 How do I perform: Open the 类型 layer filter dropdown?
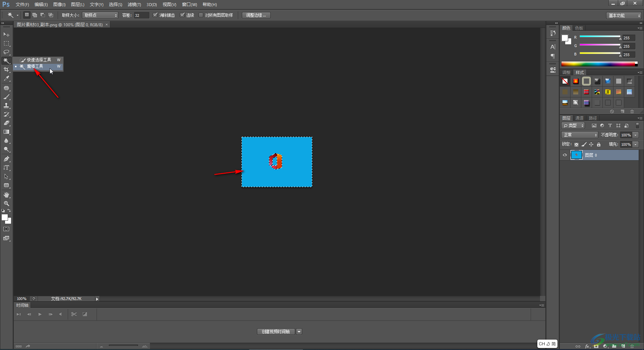pyautogui.click(x=573, y=125)
